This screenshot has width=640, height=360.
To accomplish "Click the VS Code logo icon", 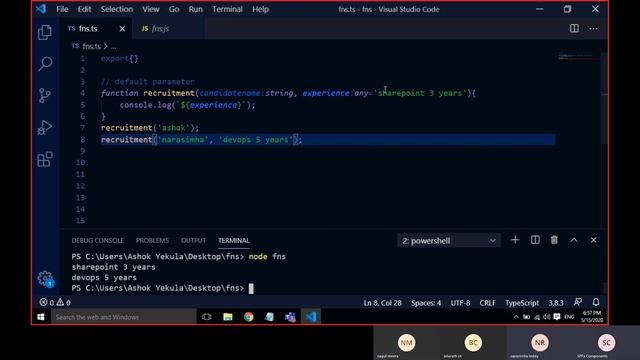I will pyautogui.click(x=41, y=9).
